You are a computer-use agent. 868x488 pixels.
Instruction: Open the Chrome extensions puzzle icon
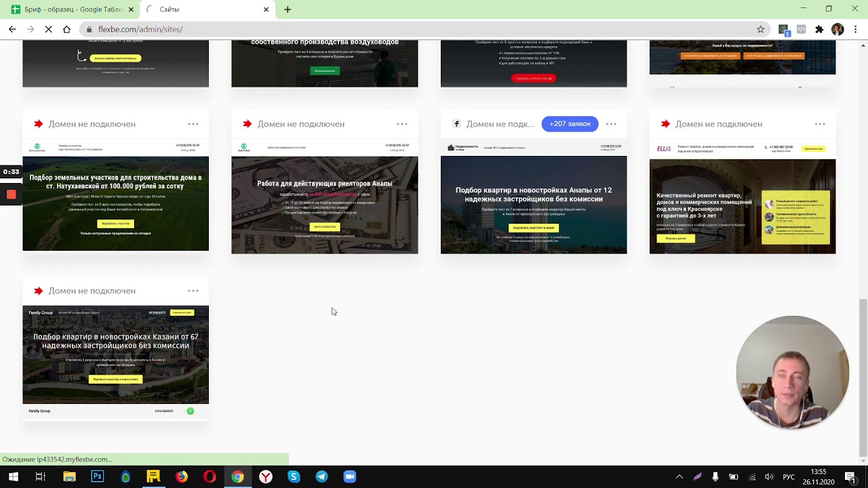tap(819, 29)
